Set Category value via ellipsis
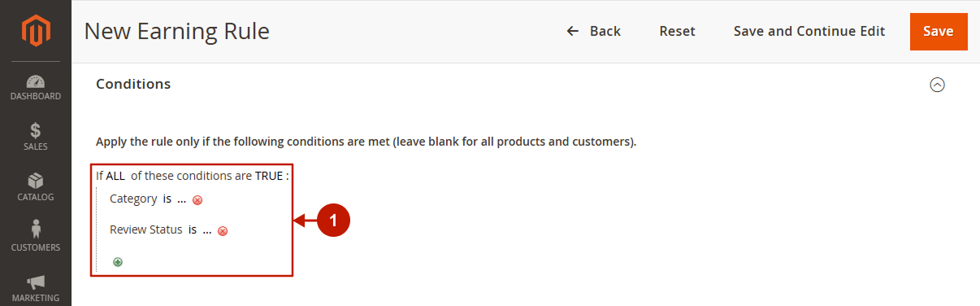 point(181,199)
